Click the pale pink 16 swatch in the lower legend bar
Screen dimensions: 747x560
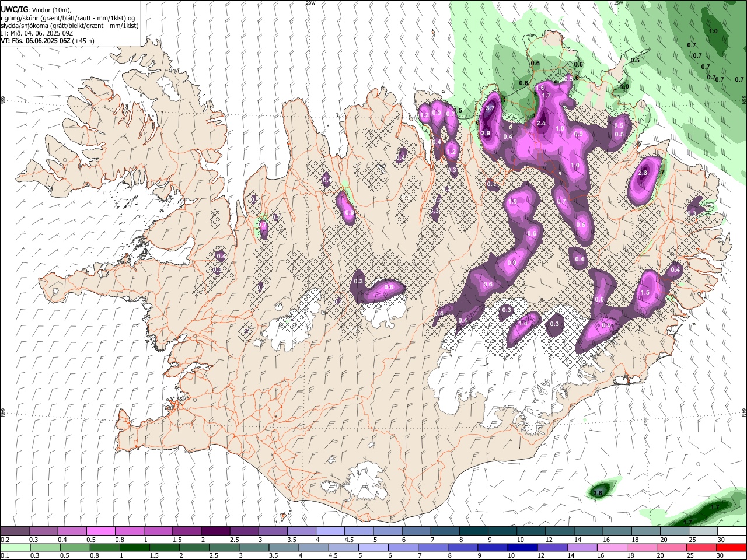(612, 547)
